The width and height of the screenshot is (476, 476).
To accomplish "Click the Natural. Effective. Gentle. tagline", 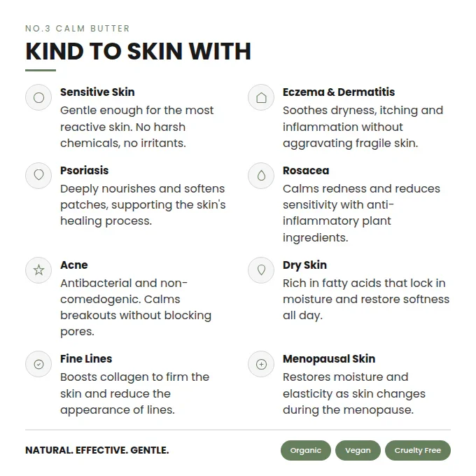I will pyautogui.click(x=97, y=450).
